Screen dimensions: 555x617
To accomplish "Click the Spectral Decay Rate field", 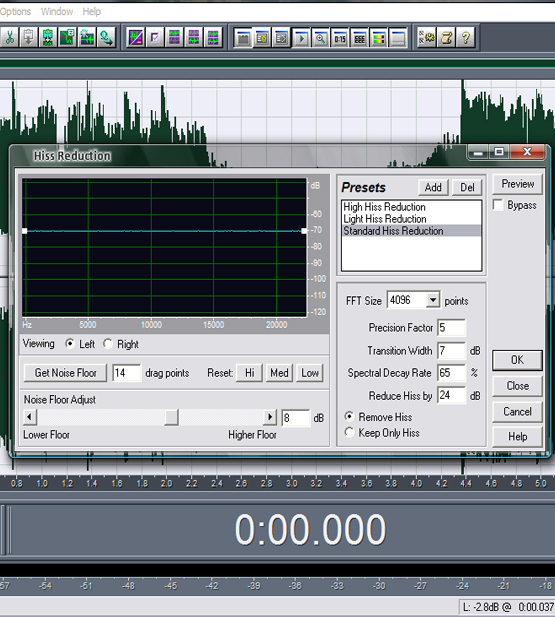I will pos(451,373).
